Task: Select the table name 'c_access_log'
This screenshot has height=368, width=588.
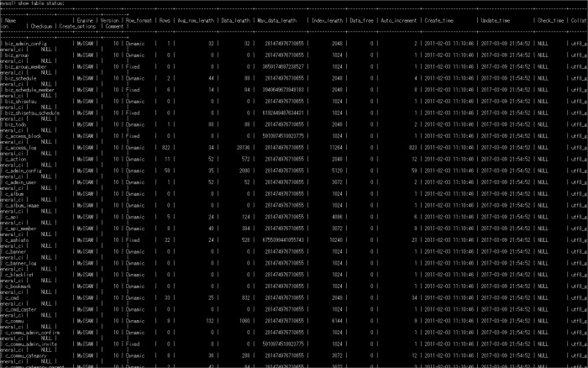Action: [x=21, y=148]
